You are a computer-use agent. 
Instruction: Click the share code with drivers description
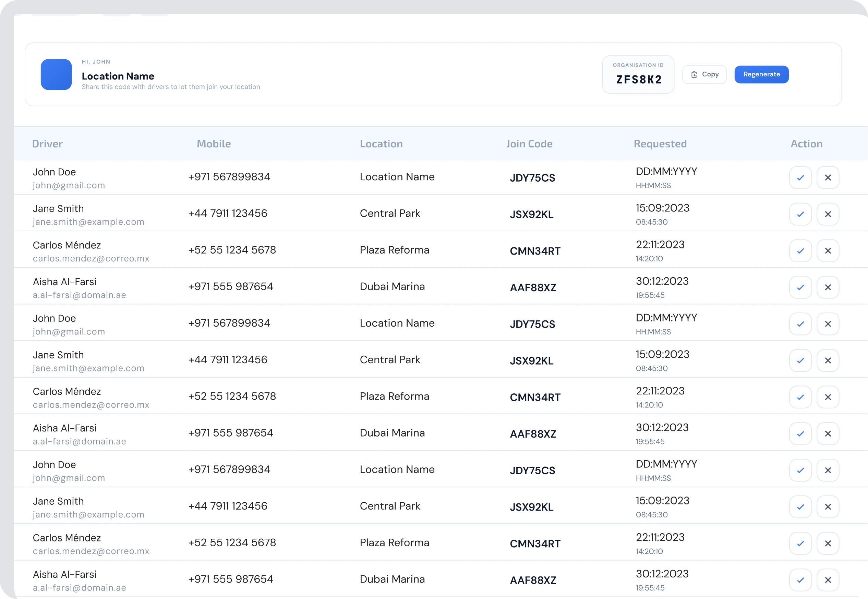point(171,87)
